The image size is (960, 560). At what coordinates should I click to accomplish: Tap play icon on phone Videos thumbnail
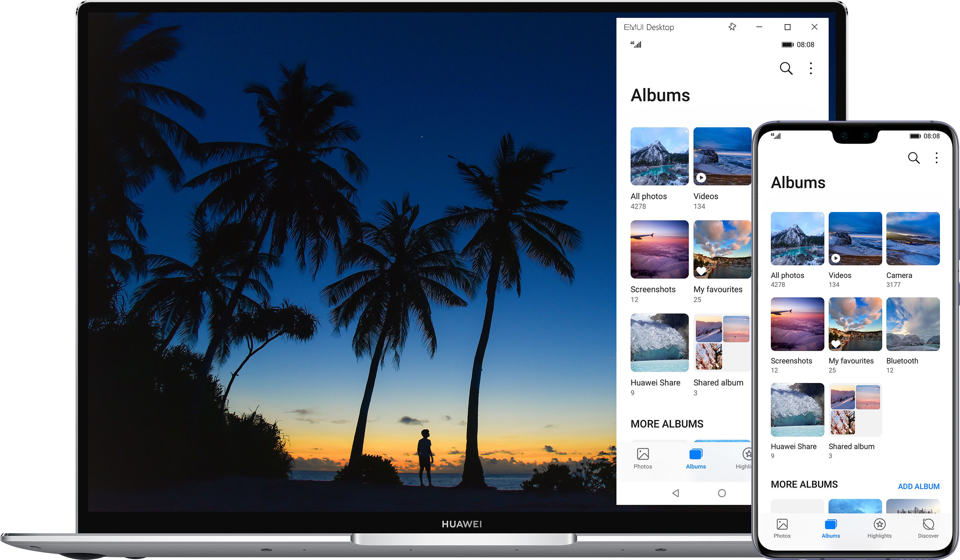click(x=836, y=258)
